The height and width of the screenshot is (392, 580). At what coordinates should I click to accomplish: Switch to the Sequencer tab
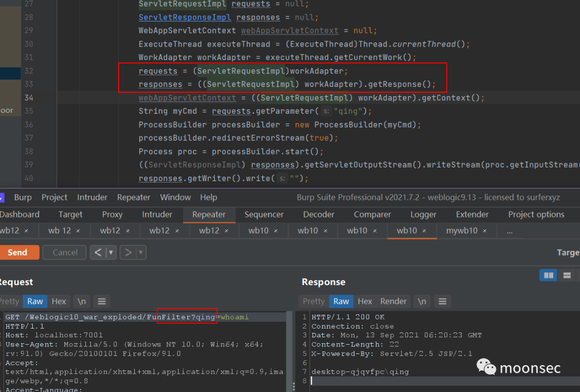point(264,214)
